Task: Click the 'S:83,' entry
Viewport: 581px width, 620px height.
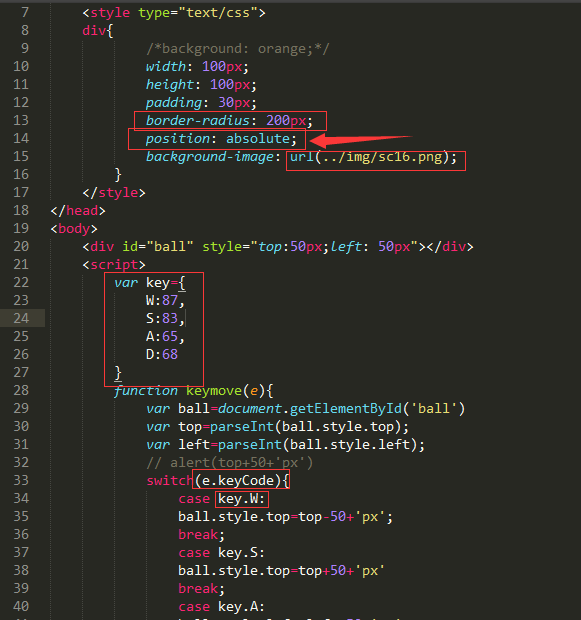Action: [x=165, y=319]
